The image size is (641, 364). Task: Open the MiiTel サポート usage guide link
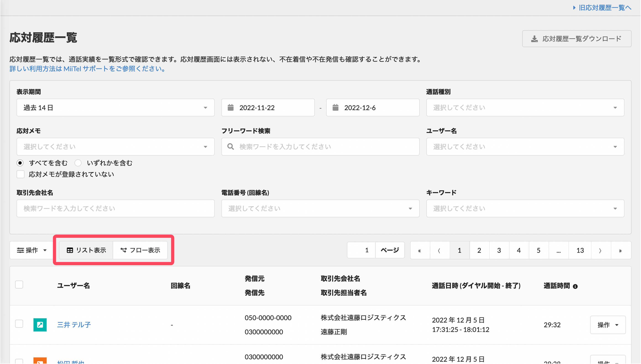(x=87, y=69)
